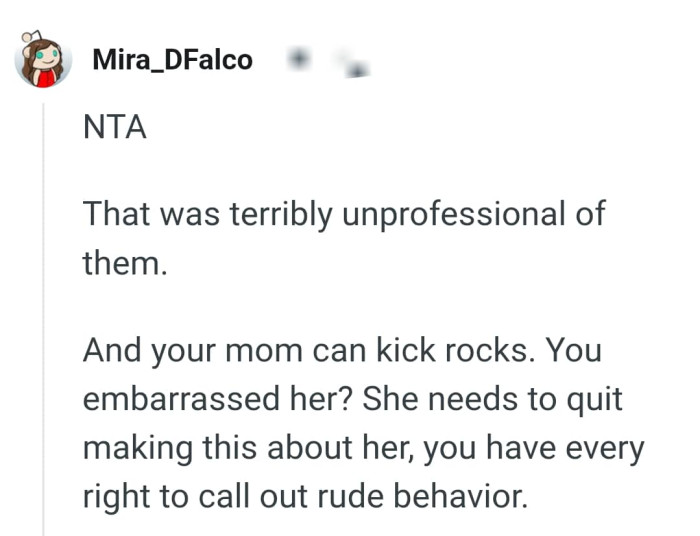Click the second blurred badge after the username
This screenshot has height=536, width=700.
click(351, 63)
